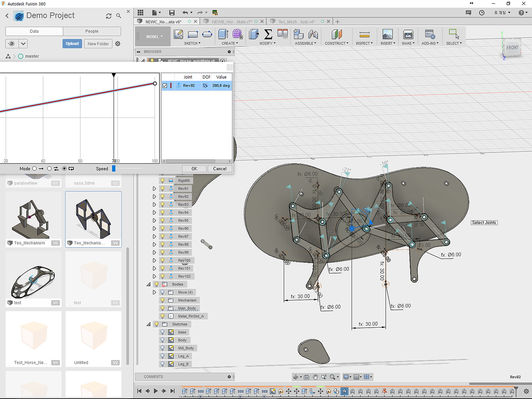This screenshot has height=399, width=532.
Task: Click the motion study playhead marker at 78
Action: [x=114, y=75]
